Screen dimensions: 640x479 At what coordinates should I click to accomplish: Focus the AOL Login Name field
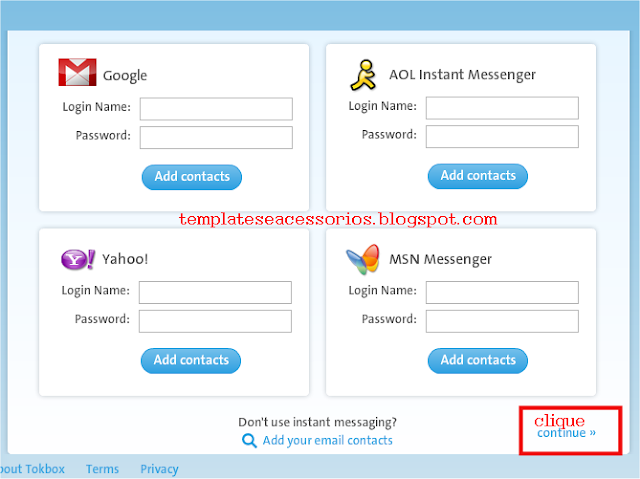[x=502, y=108]
